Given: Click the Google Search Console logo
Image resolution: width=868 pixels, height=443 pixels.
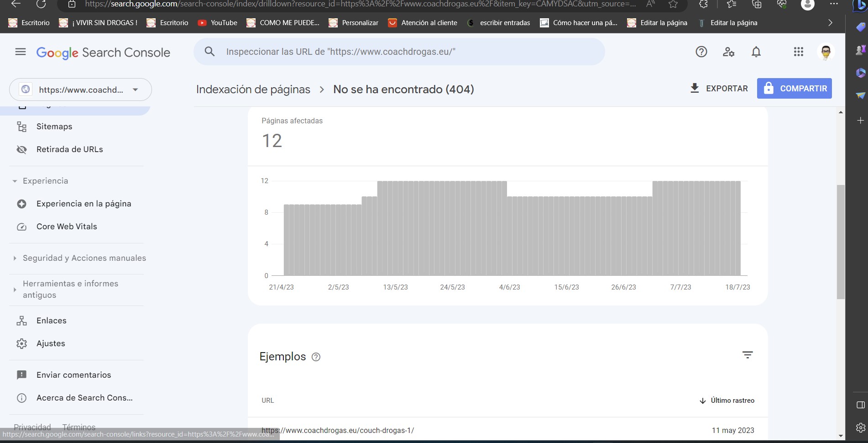Looking at the screenshot, I should tap(103, 53).
